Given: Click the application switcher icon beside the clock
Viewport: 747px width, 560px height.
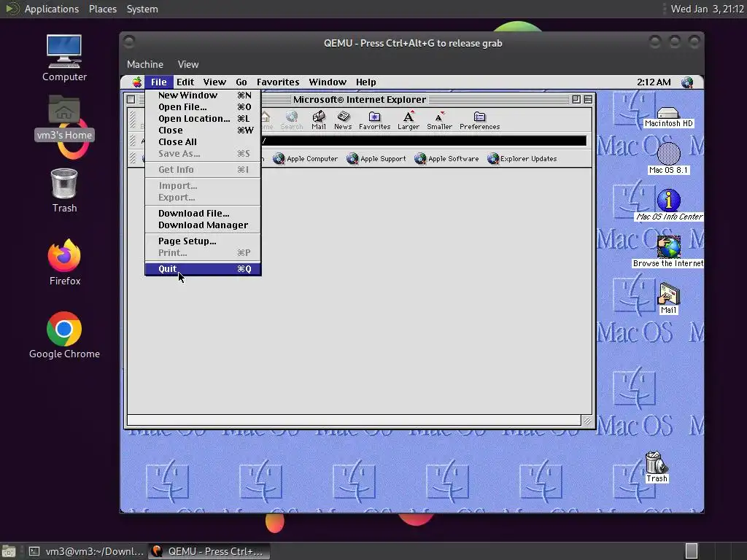Looking at the screenshot, I should (x=686, y=82).
